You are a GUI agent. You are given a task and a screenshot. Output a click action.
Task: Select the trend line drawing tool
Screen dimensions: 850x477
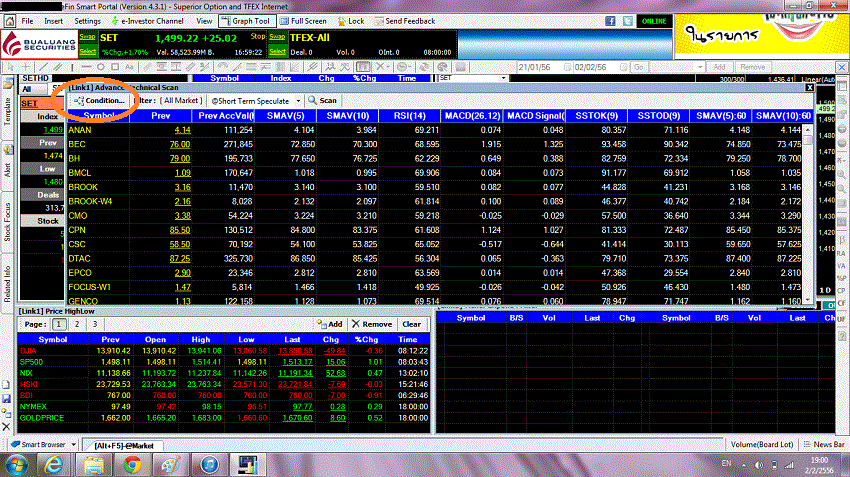43,67
